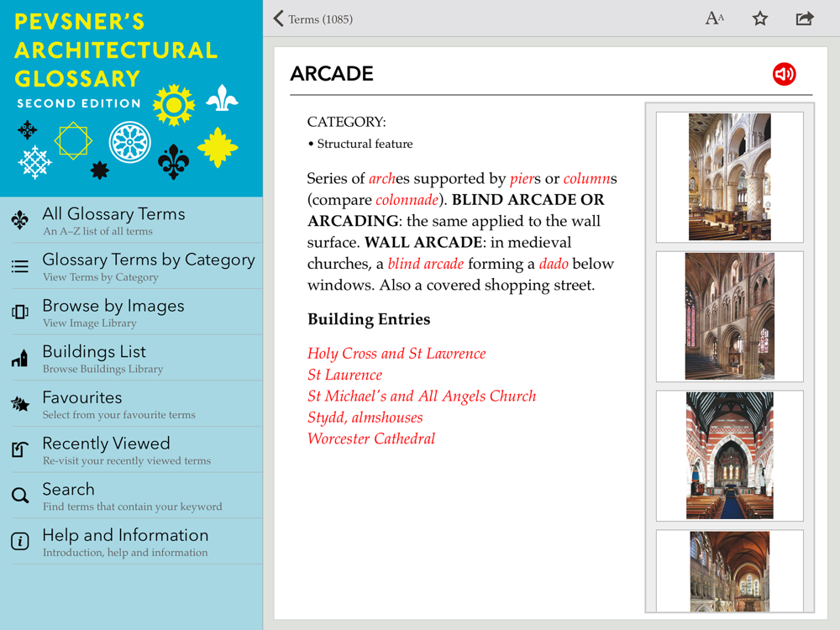Tap the star to favourite this term

point(759,18)
